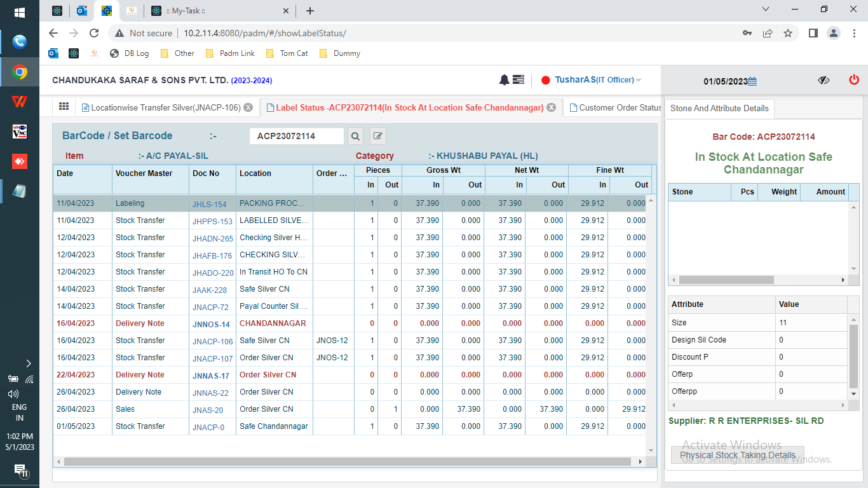Click the red status dot near TusharAS
868x488 pixels.
pos(545,80)
